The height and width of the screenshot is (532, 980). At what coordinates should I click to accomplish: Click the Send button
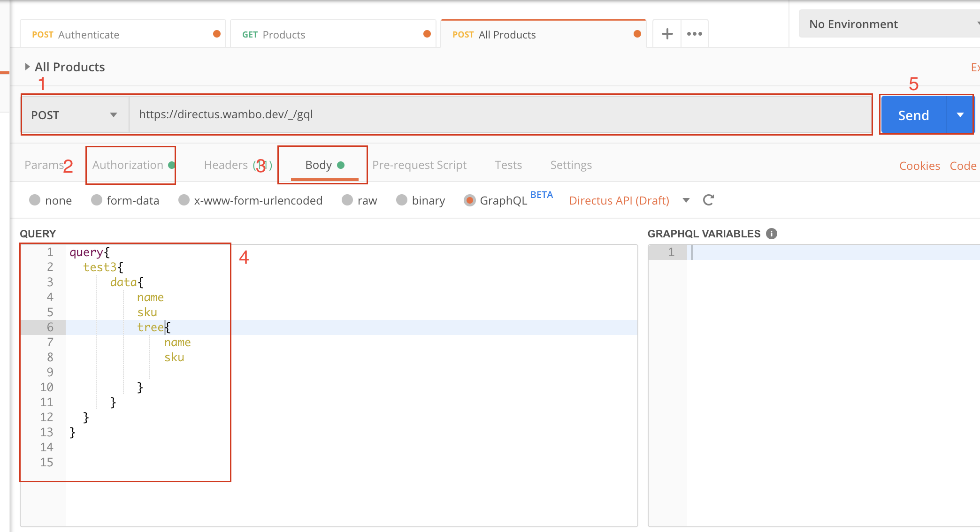pos(913,114)
